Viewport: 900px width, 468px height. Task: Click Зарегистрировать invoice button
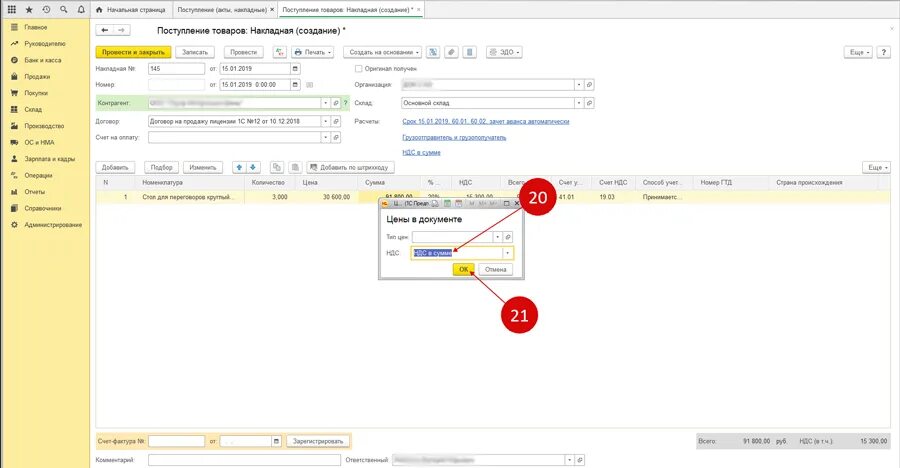click(318, 442)
